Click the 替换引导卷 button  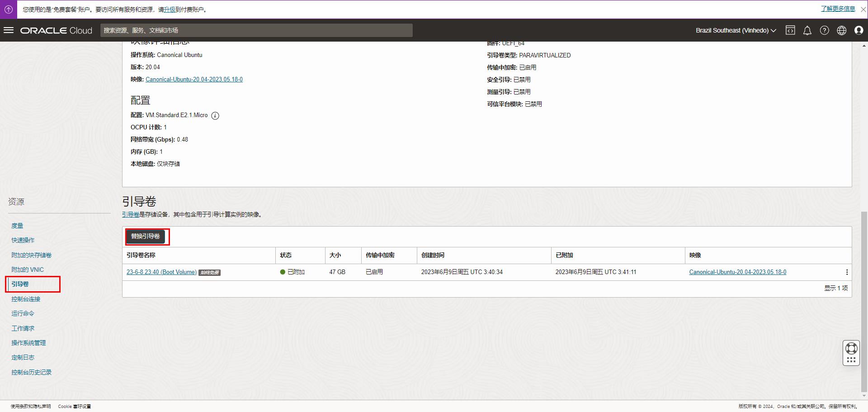coord(146,237)
